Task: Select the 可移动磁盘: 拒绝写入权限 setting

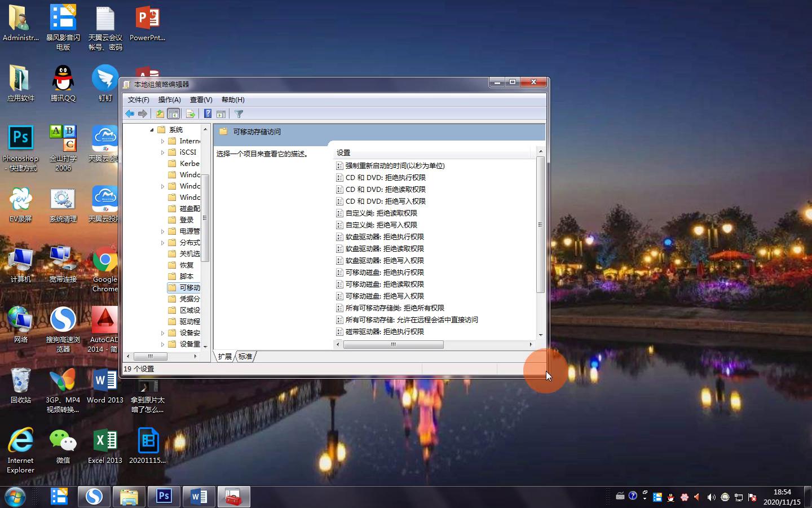Action: click(x=385, y=296)
